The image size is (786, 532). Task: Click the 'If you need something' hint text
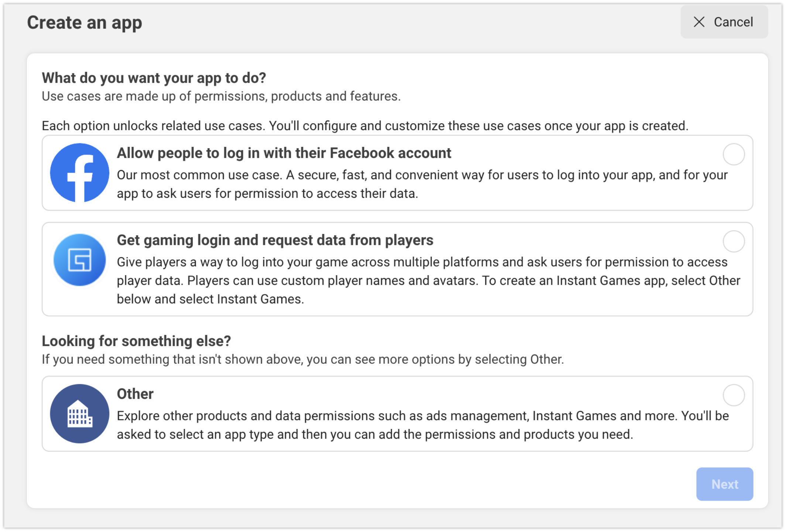click(303, 359)
